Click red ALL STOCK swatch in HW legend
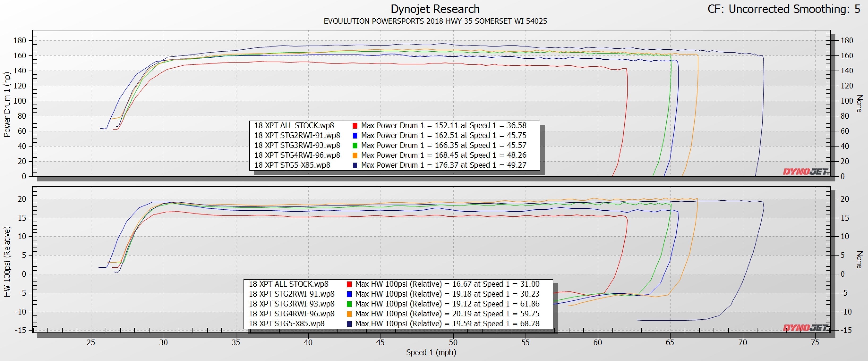Image resolution: width=868 pixels, height=361 pixels. pos(349,284)
